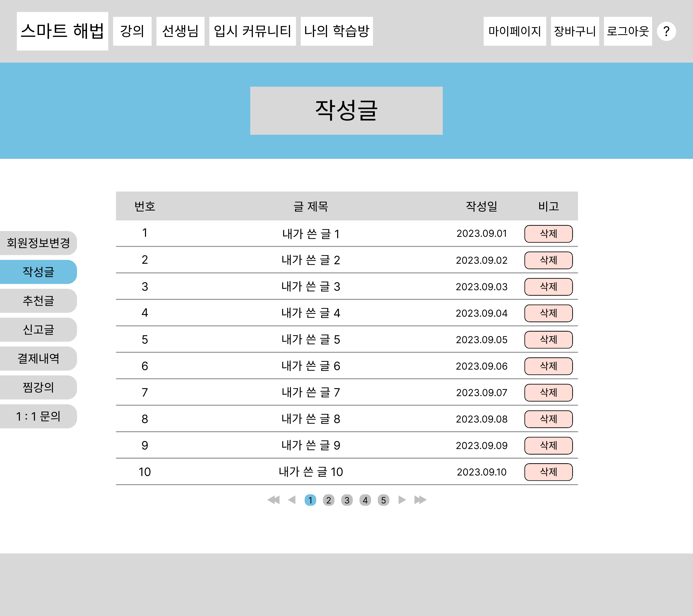Delete post dated 2023.09.07
Viewport: 693px width, 616px height.
point(548,392)
